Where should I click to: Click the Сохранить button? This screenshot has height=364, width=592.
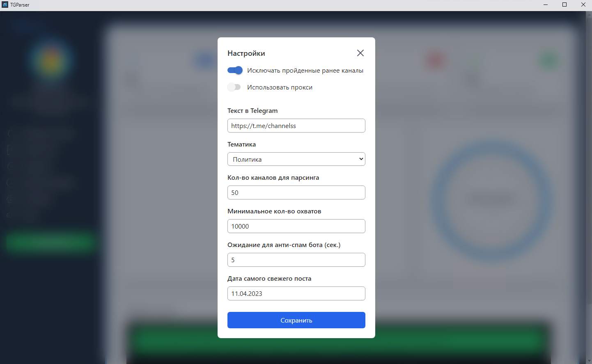point(296,320)
